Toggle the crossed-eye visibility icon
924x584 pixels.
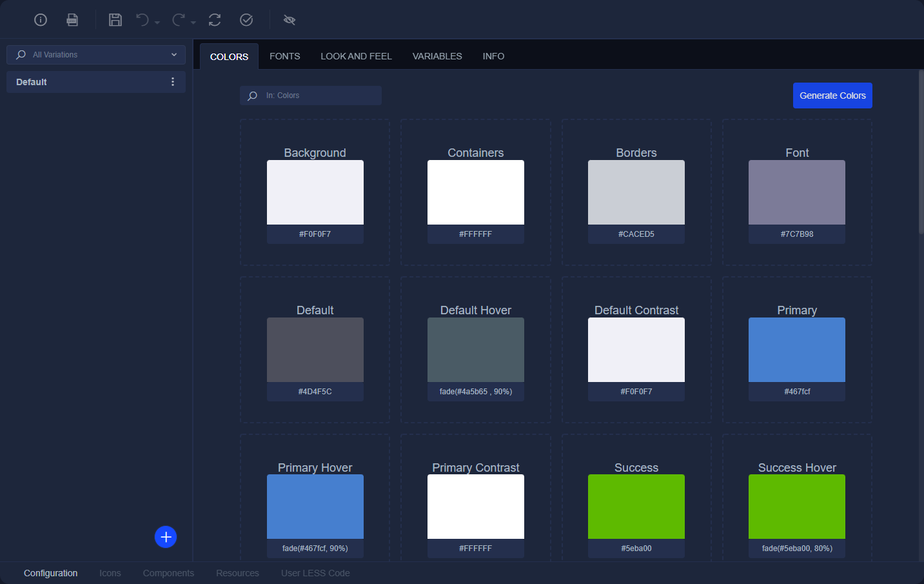click(290, 20)
